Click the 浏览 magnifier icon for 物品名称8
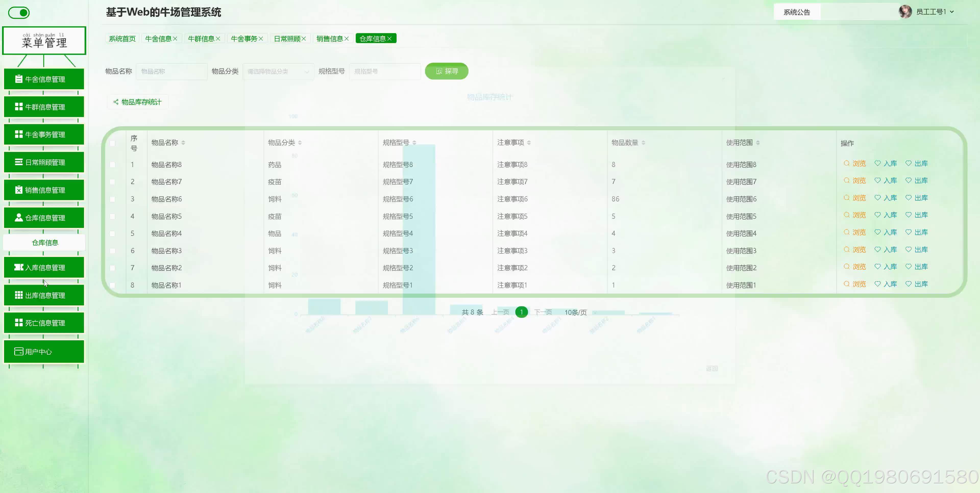980x493 pixels. tap(847, 163)
